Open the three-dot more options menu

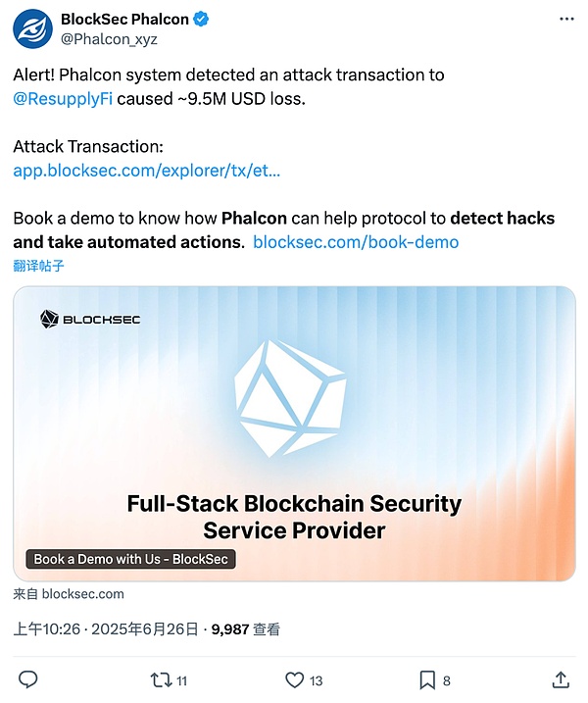[566, 20]
